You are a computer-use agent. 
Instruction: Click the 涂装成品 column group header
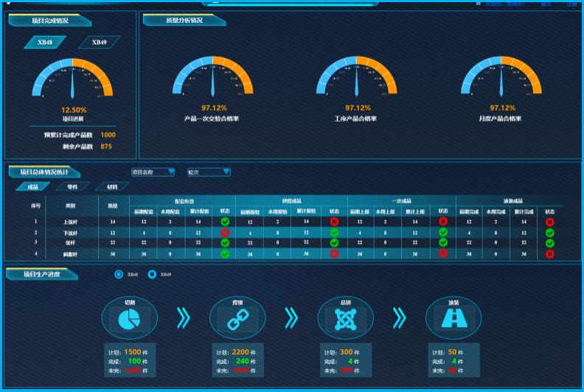coord(513,200)
